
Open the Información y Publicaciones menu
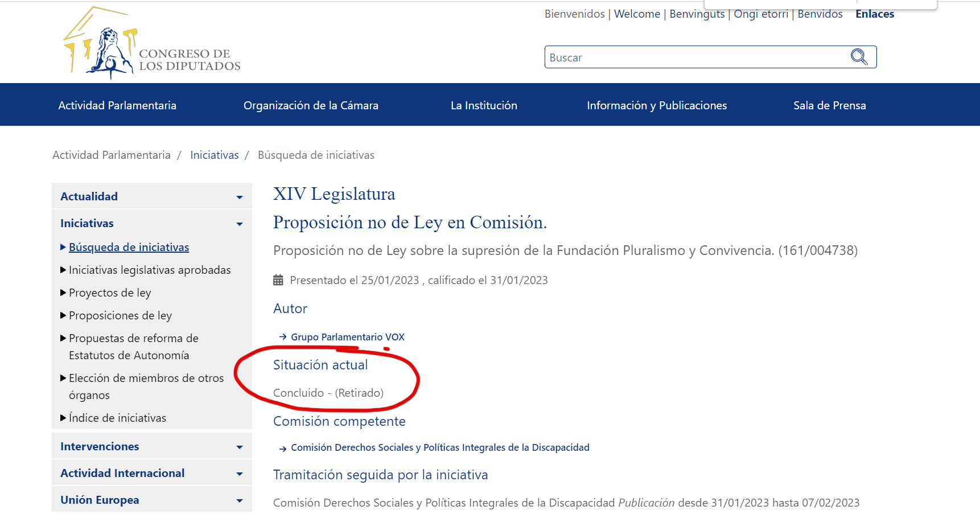point(657,105)
